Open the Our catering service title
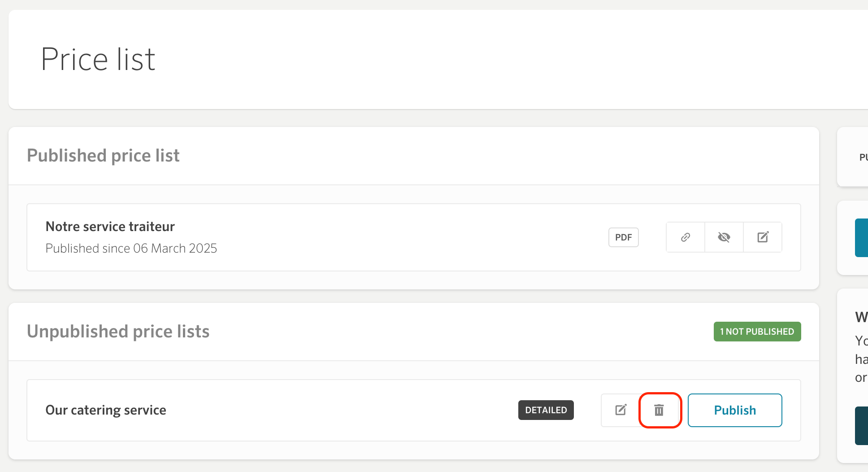The height and width of the screenshot is (472, 868). pyautogui.click(x=106, y=410)
